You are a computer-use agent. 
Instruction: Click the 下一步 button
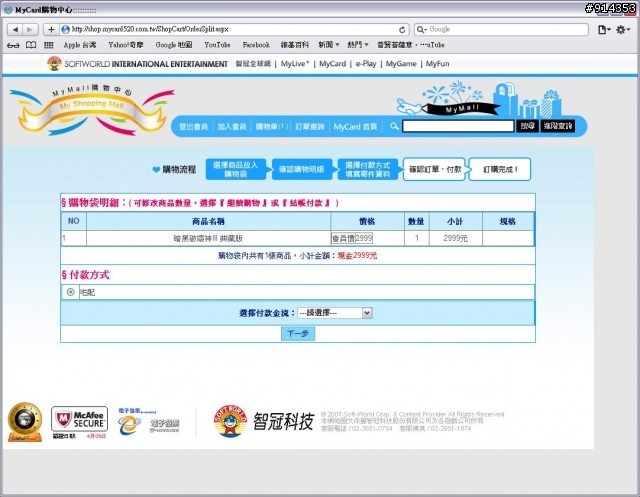point(298,333)
